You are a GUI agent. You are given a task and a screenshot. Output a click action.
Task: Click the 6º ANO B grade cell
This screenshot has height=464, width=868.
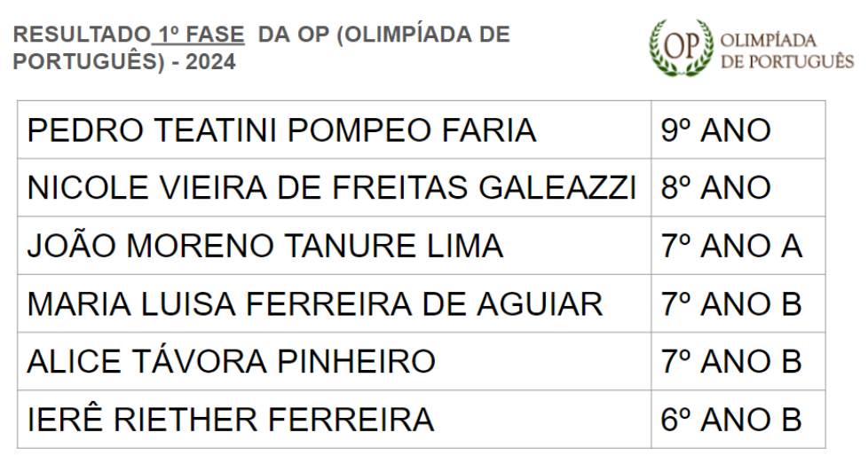point(738,420)
